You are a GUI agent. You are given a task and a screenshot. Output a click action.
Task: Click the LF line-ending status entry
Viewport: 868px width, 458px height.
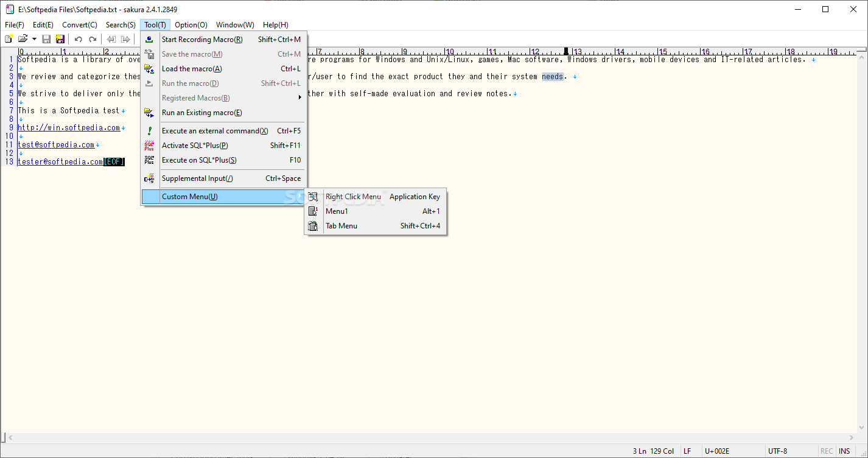click(x=687, y=451)
